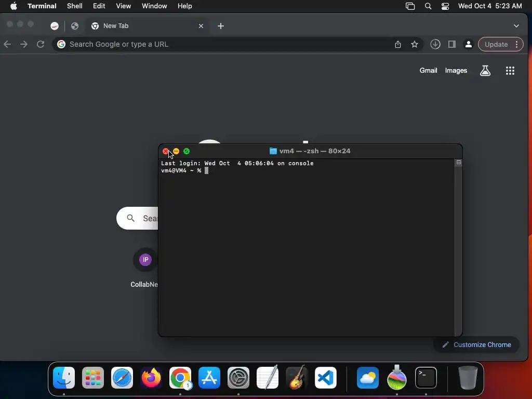
Task: Open Safari from the Dock
Action: click(x=122, y=378)
